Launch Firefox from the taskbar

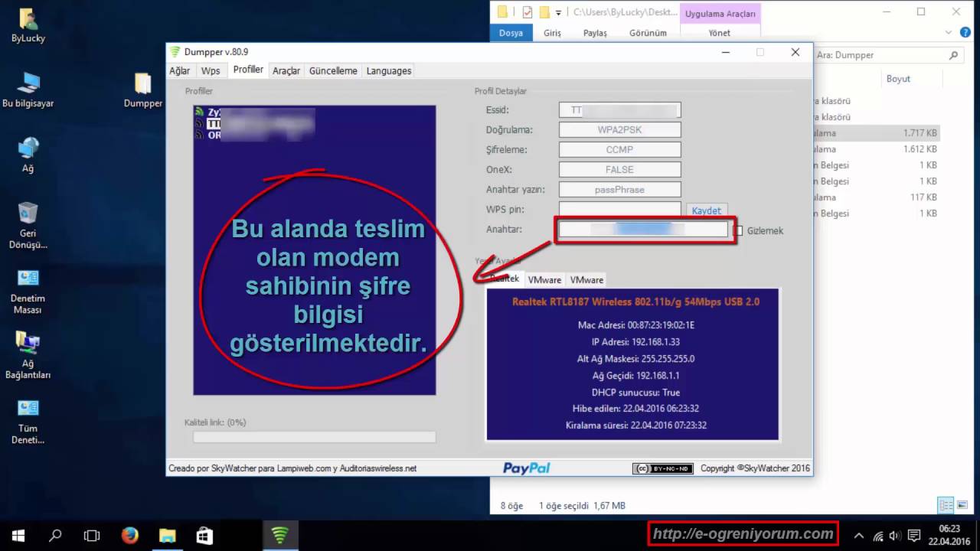pos(130,536)
